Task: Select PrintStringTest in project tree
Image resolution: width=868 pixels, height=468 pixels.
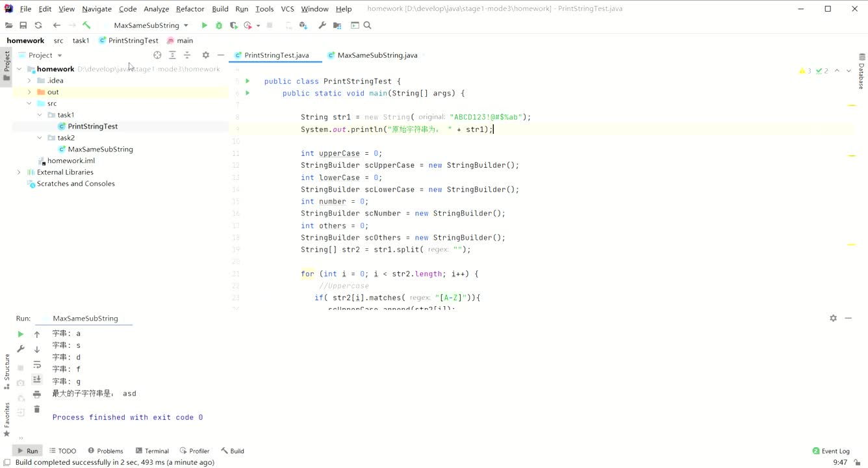Action: coord(92,126)
